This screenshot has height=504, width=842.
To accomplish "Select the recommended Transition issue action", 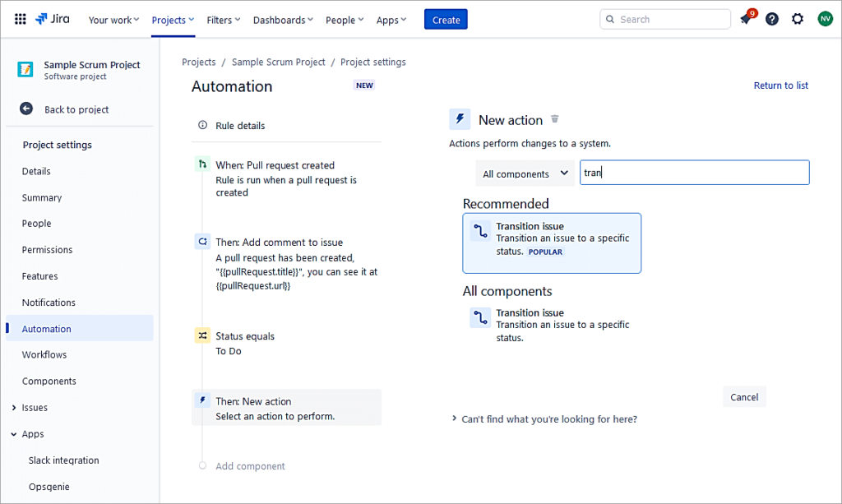I will [552, 243].
